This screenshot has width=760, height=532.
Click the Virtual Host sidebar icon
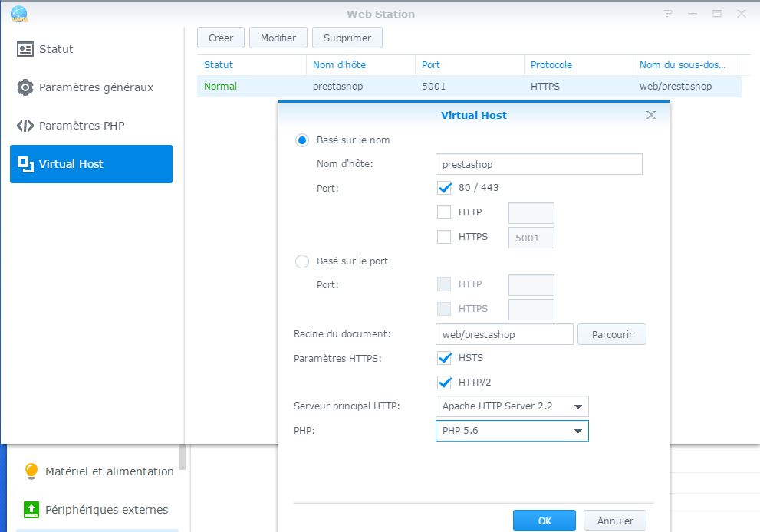tap(25, 163)
